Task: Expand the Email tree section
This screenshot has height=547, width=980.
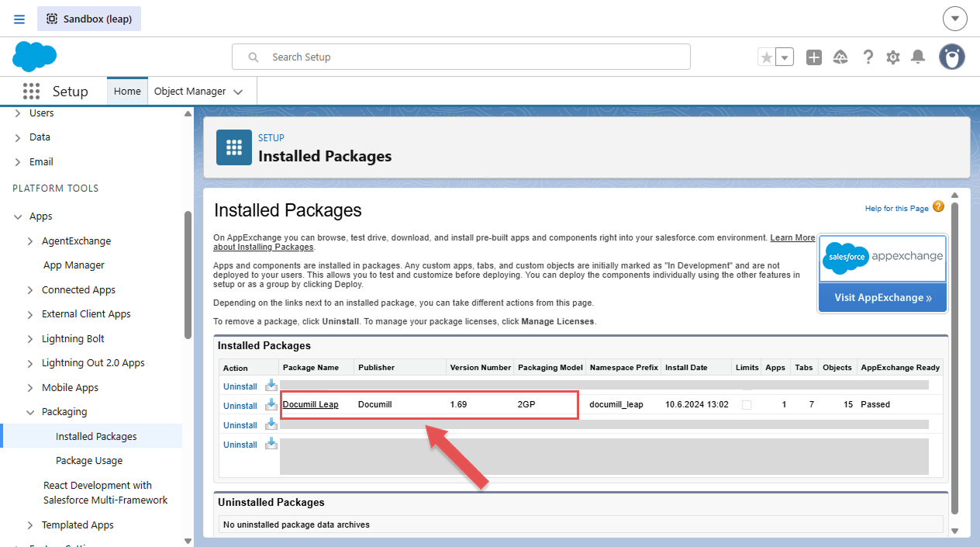Action: (x=17, y=162)
